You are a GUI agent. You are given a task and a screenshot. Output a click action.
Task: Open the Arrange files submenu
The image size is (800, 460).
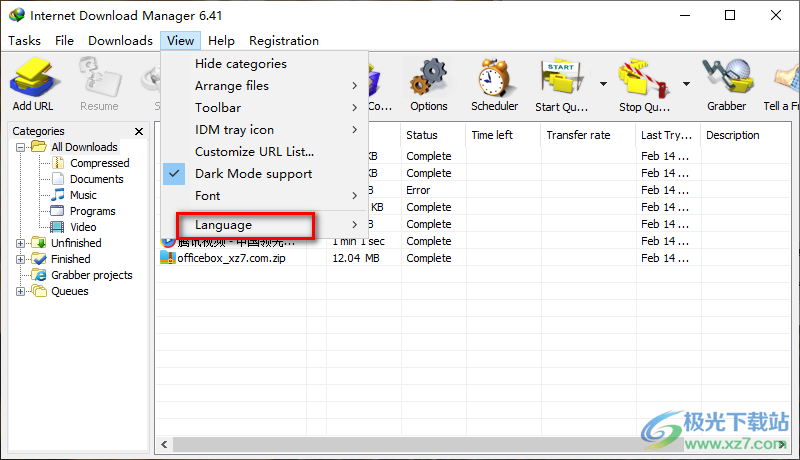264,86
